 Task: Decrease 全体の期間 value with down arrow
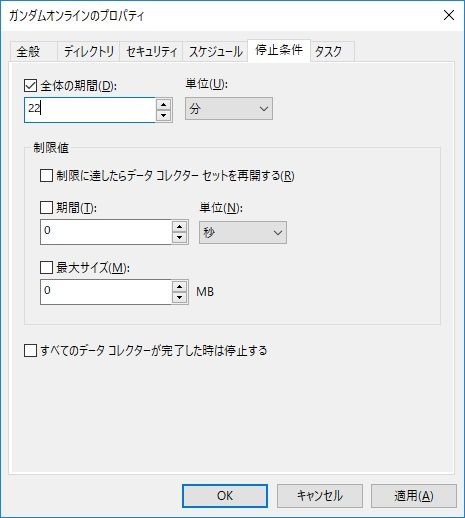point(163,115)
